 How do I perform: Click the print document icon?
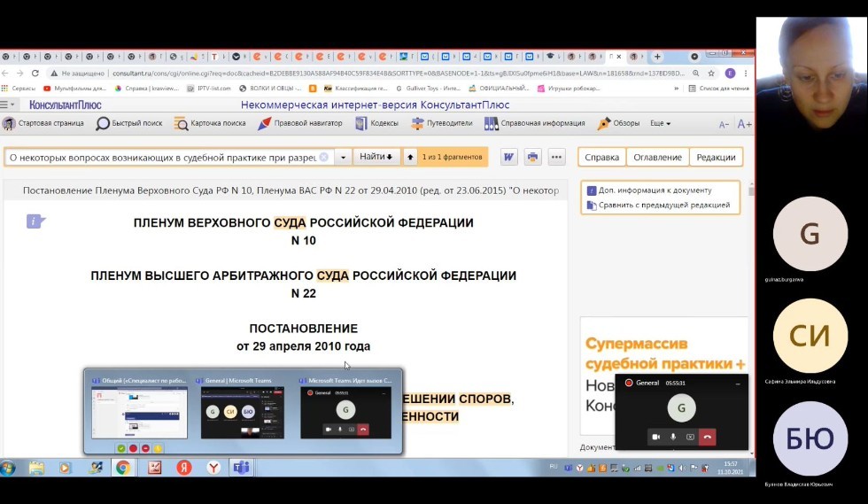coord(532,158)
